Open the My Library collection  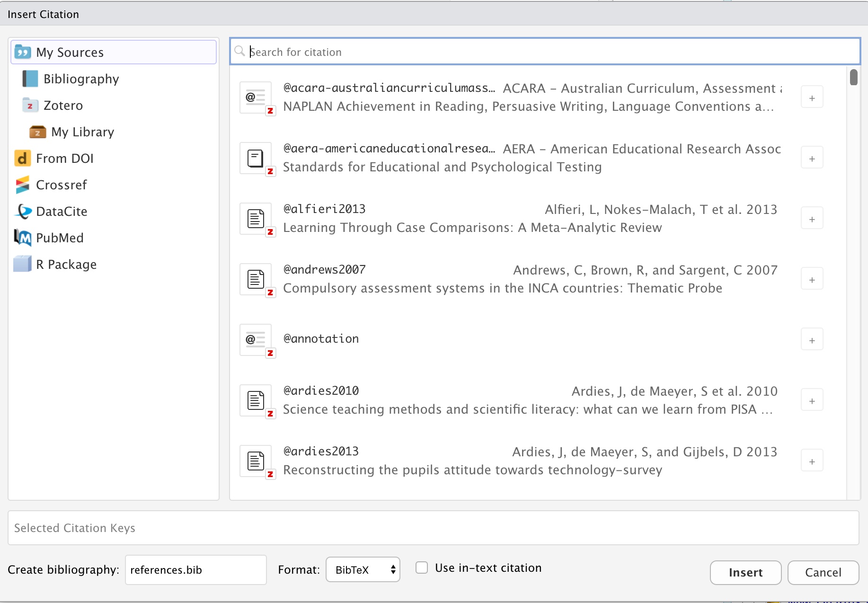click(x=83, y=132)
